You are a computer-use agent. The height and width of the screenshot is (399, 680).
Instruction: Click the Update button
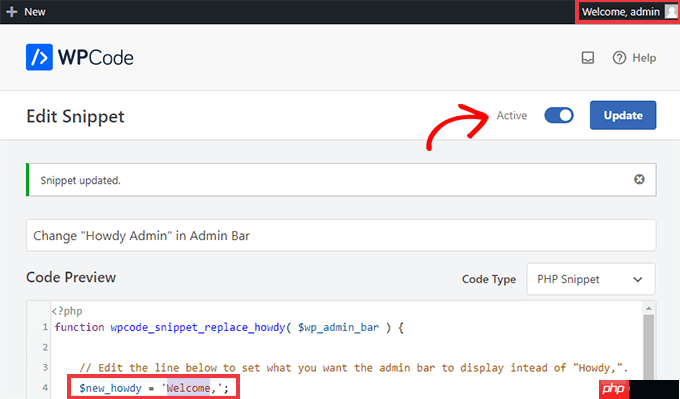pyautogui.click(x=623, y=115)
